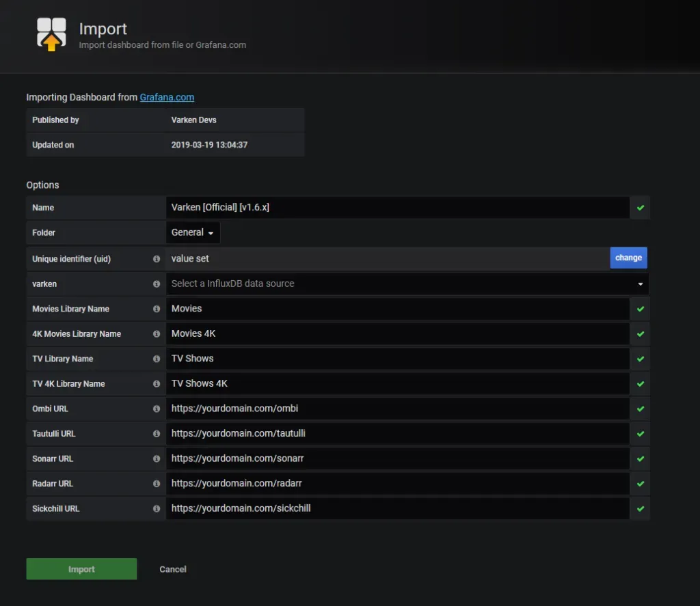The width and height of the screenshot is (700, 606).
Task: Click the uid 'value set' field
Action: tap(388, 259)
